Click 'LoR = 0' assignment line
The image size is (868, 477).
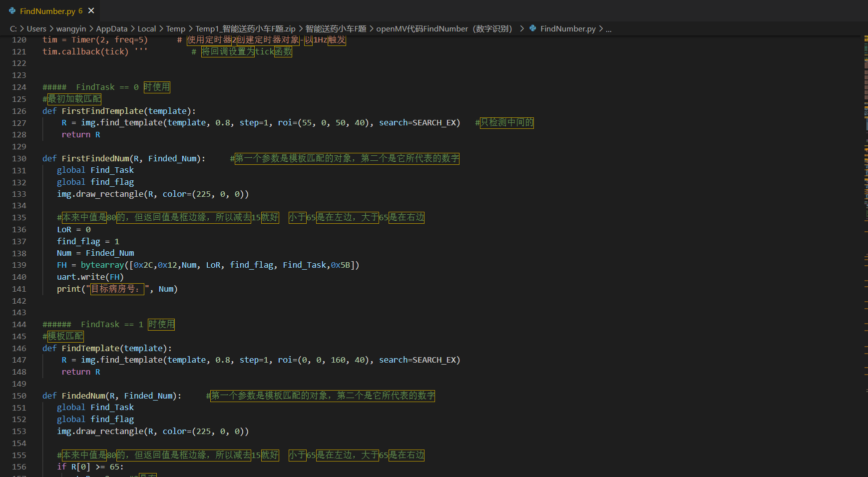point(74,230)
